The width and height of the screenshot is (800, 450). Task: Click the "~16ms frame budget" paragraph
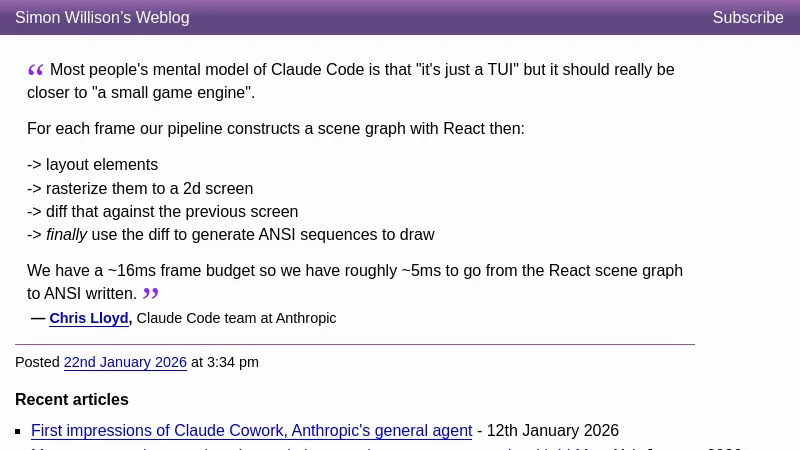point(354,271)
